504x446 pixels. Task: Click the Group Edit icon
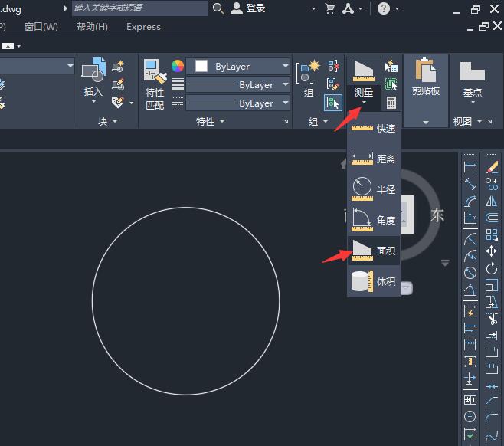[332, 84]
